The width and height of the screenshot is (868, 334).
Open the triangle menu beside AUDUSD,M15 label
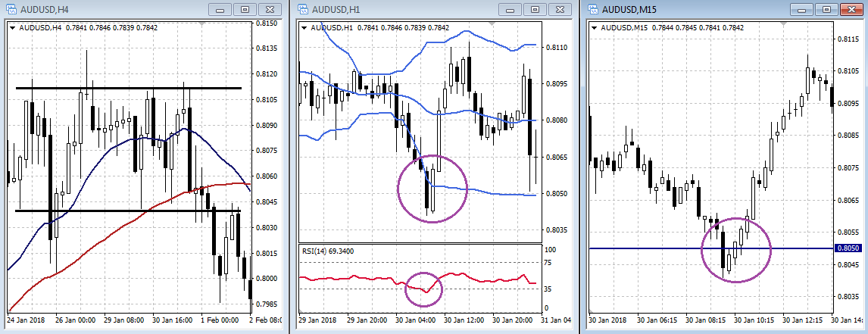click(x=593, y=28)
